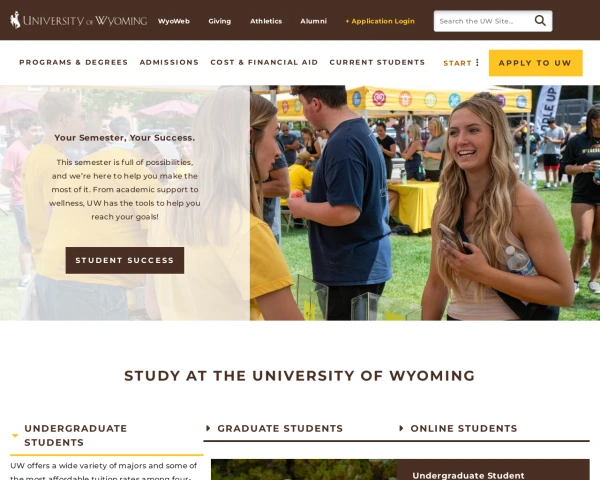Open the Athletics link
Image resolution: width=600 pixels, height=480 pixels.
pyautogui.click(x=266, y=21)
